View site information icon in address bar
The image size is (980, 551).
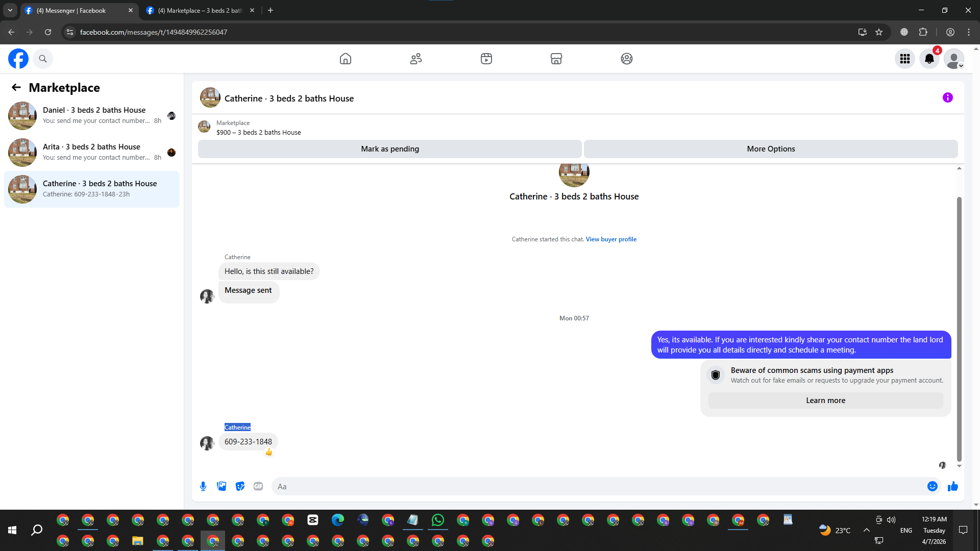pyautogui.click(x=70, y=32)
